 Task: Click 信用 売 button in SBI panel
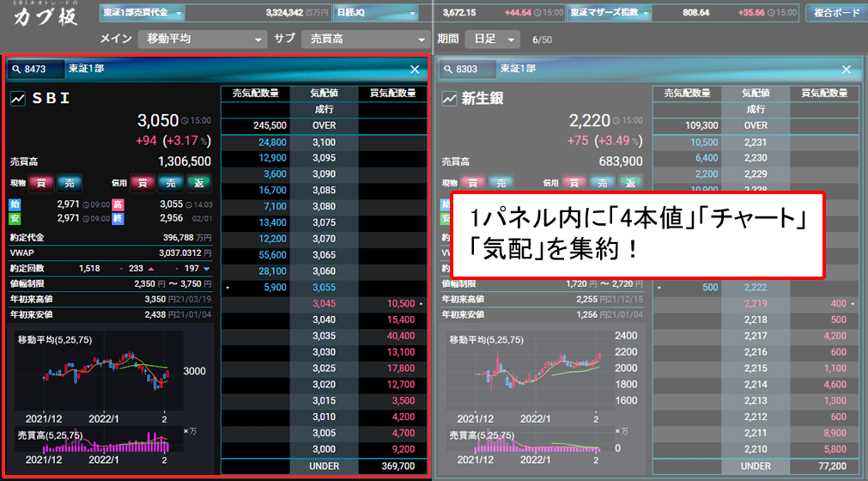pos(171,183)
